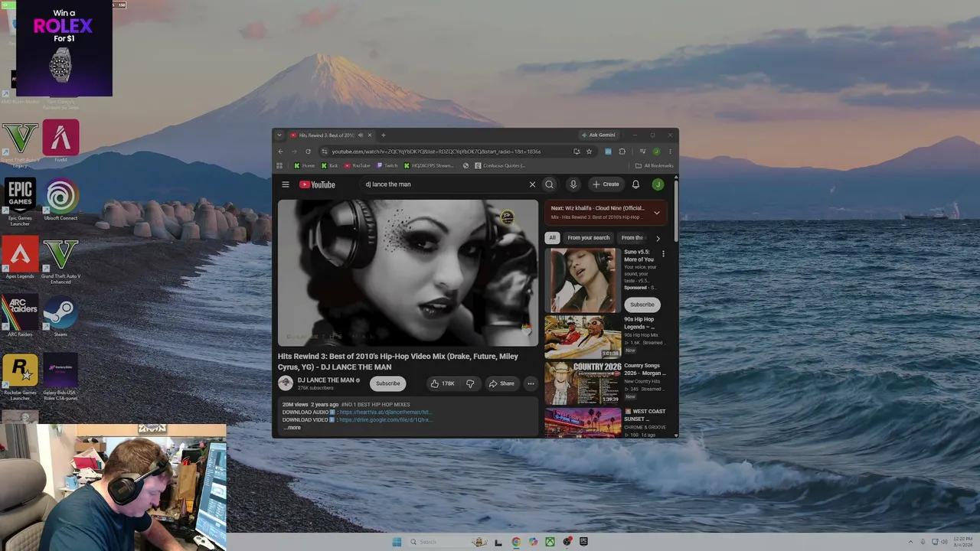
Task: Open the HQZAOFPS Stream bookmark
Action: (429, 165)
